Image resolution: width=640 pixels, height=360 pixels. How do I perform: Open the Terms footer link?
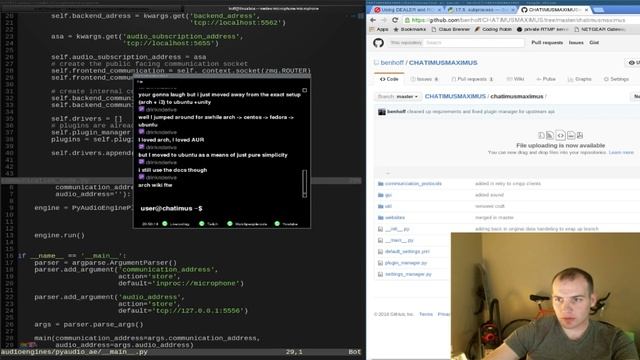tap(426, 314)
